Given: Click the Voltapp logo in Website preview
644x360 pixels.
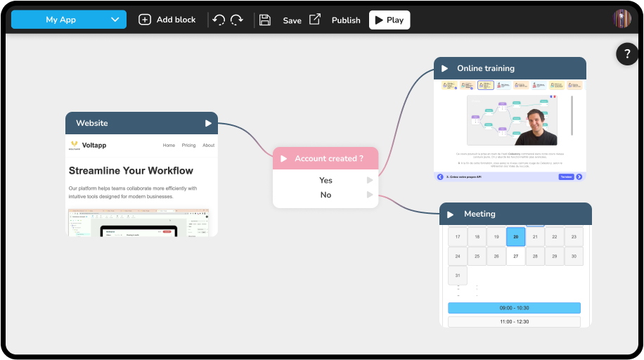Looking at the screenshot, I should [x=75, y=145].
